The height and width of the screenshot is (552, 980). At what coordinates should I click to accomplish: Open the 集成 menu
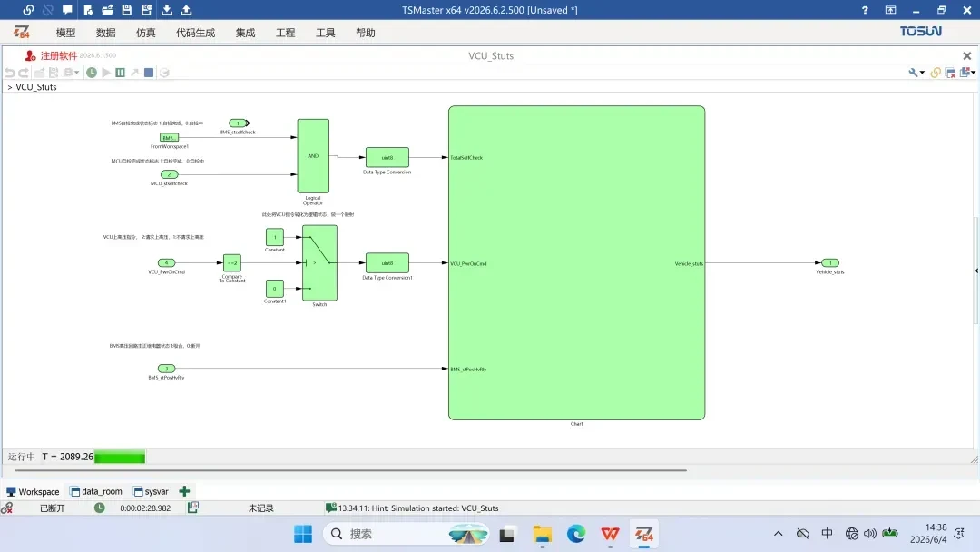point(246,33)
